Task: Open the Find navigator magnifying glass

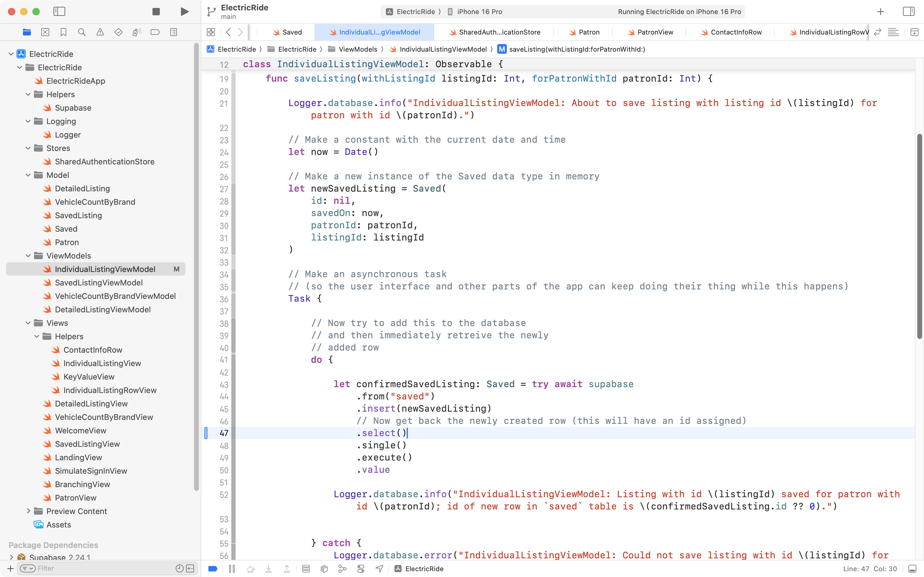Action: point(82,32)
